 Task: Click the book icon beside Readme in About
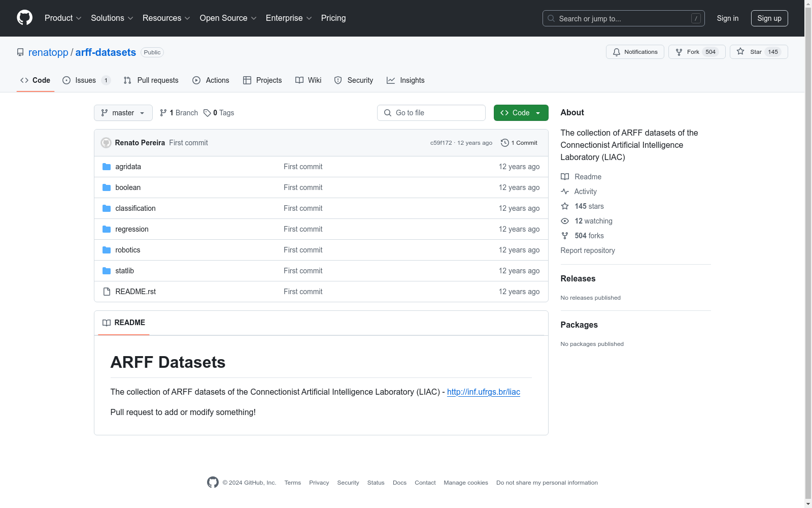[x=565, y=177]
